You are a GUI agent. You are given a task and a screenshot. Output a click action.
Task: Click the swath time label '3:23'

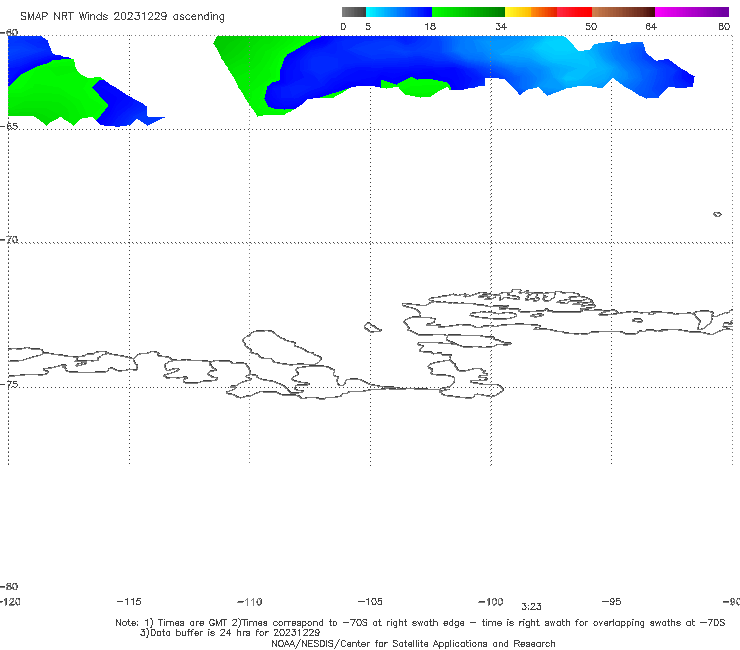pyautogui.click(x=531, y=607)
